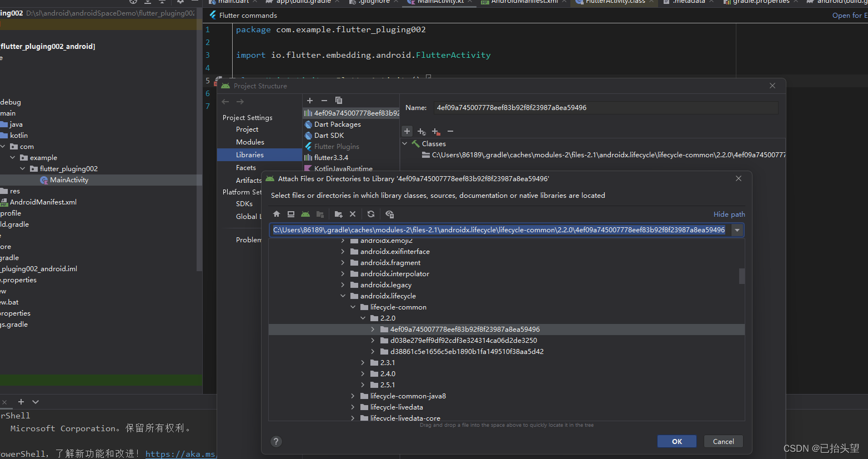The width and height of the screenshot is (868, 459).
Task: Open Artifacts settings section
Action: click(248, 181)
